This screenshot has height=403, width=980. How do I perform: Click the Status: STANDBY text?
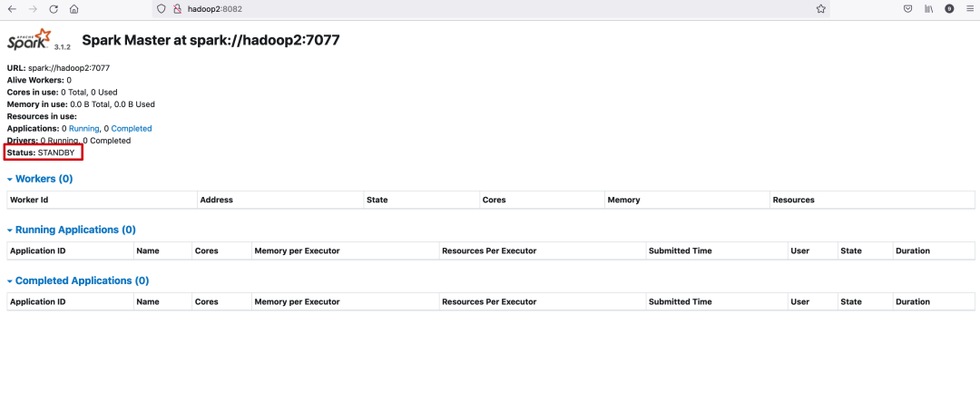[x=41, y=152]
